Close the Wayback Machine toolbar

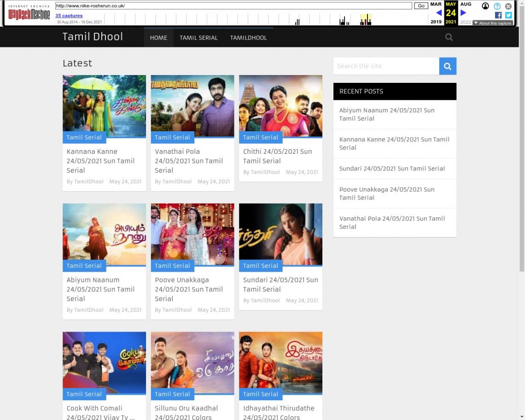tap(508, 6)
